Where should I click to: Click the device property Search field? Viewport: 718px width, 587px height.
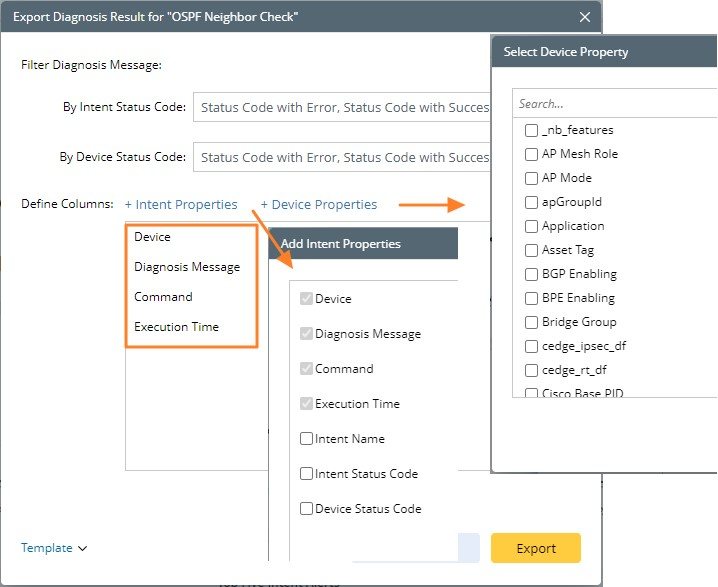tap(614, 103)
